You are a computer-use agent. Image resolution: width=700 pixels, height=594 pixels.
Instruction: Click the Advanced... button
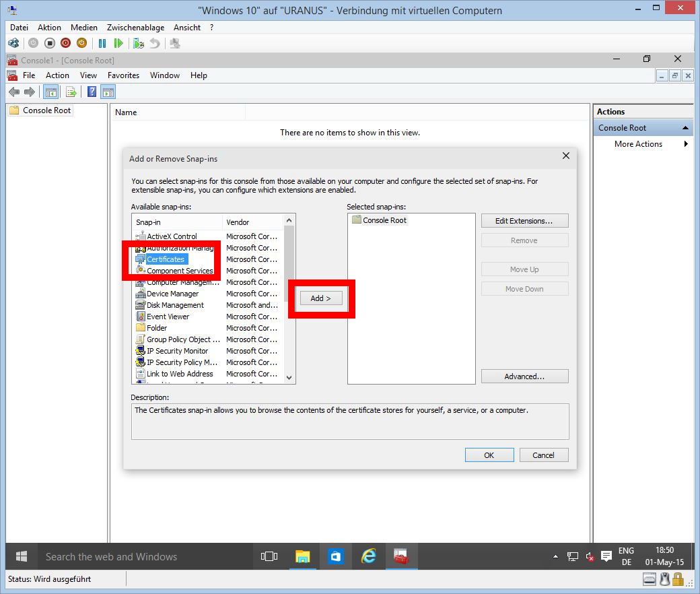click(524, 376)
